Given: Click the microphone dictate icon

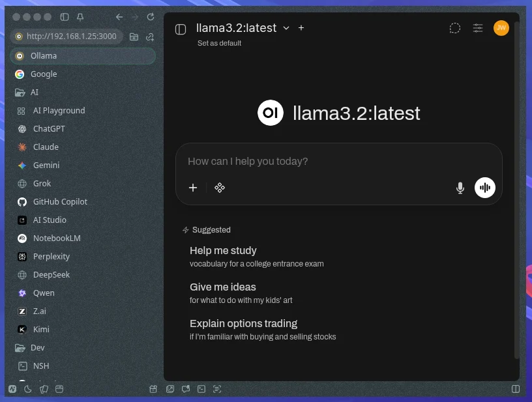Looking at the screenshot, I should point(460,188).
